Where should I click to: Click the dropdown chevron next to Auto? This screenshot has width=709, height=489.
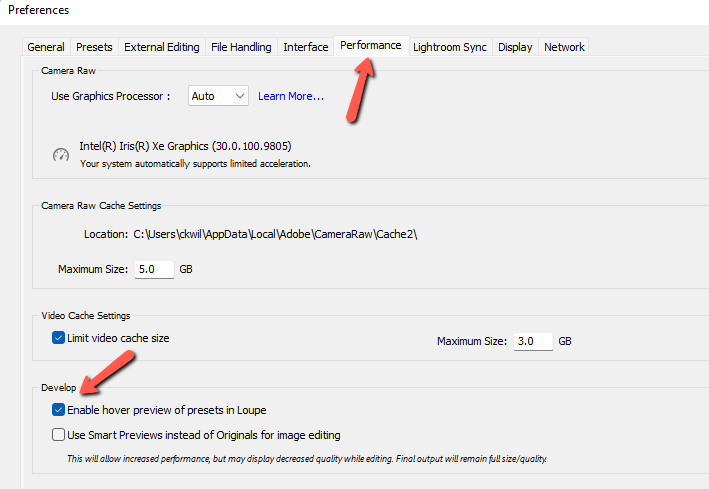coord(240,96)
